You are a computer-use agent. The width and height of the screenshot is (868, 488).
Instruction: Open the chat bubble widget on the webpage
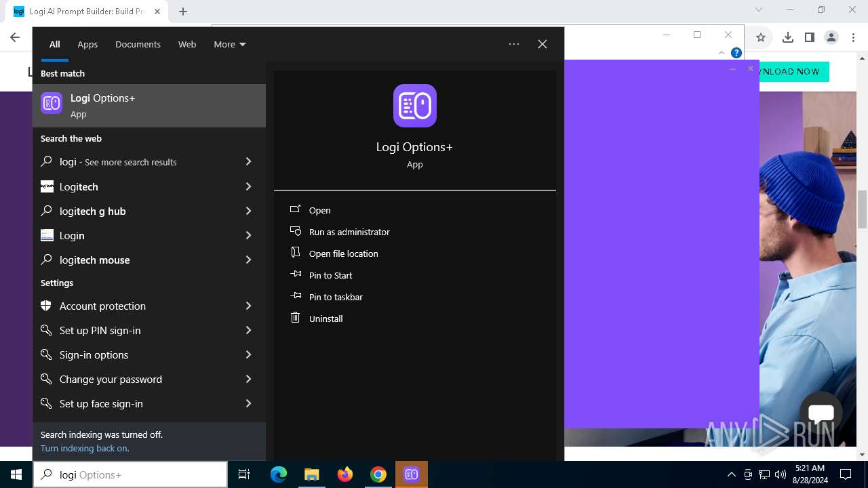[821, 413]
